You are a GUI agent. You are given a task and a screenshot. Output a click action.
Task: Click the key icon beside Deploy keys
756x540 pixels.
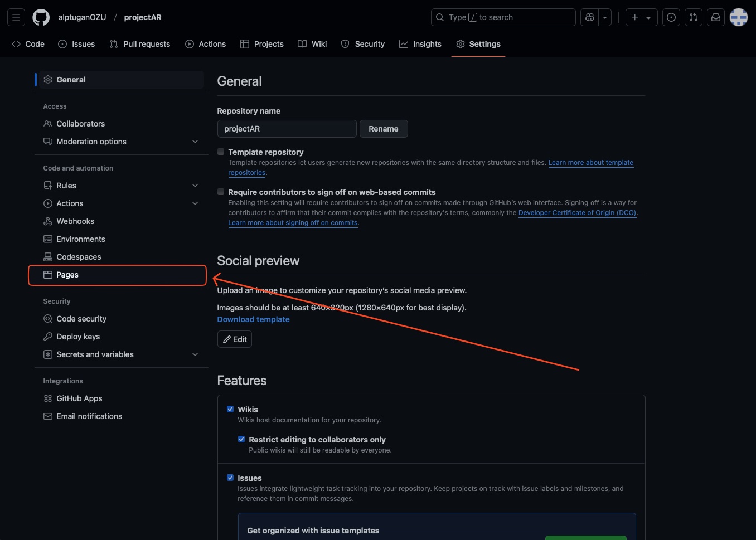(x=48, y=337)
